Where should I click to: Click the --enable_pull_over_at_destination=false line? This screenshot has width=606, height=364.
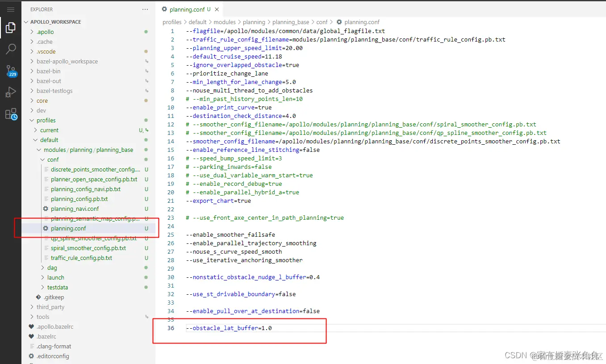[253, 311]
